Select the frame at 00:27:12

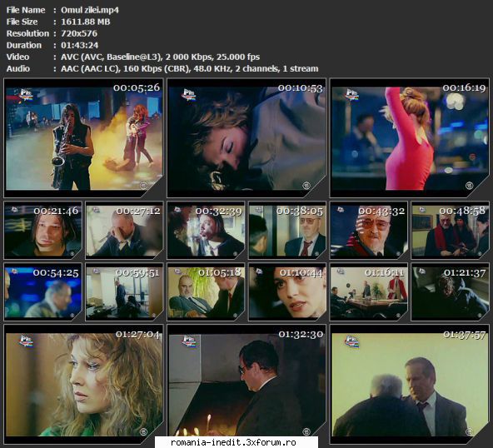125,231
